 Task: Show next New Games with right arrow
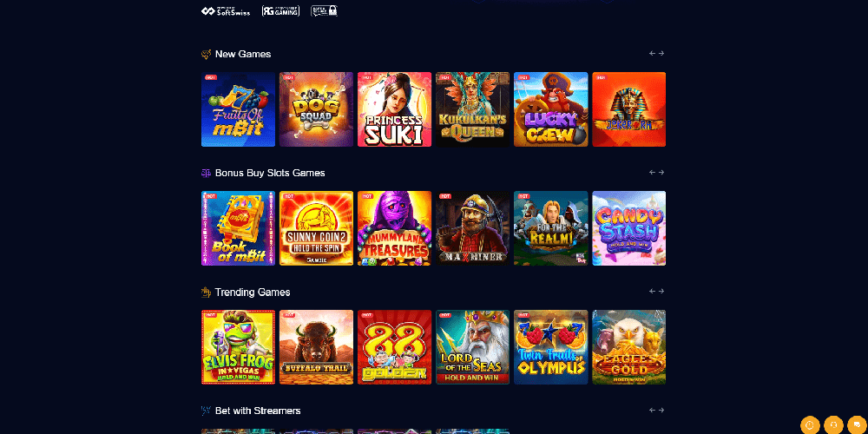click(661, 54)
